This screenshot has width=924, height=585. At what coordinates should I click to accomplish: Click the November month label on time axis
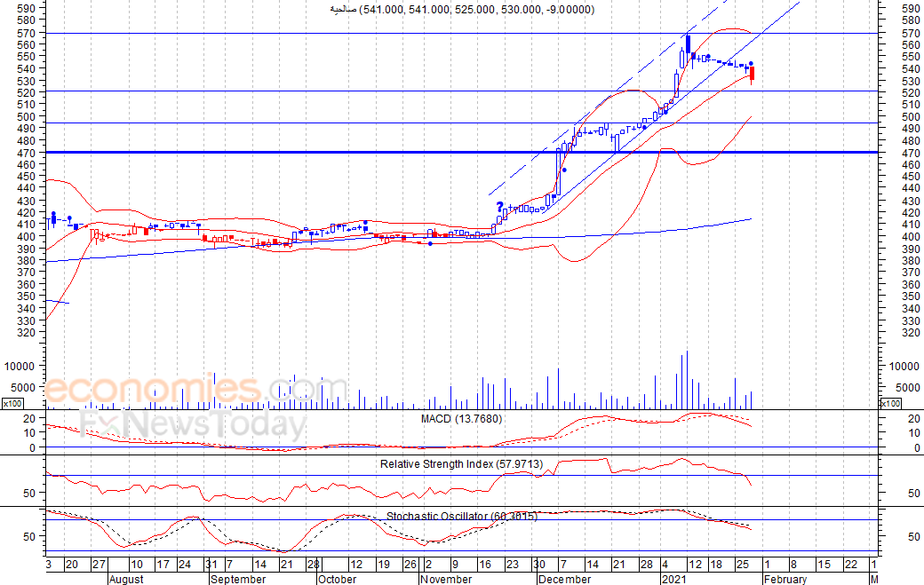pos(446,579)
